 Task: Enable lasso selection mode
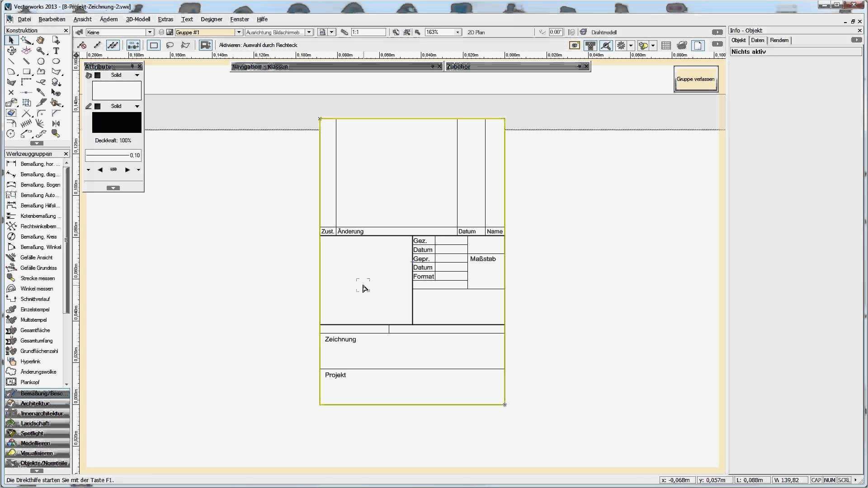[170, 45]
